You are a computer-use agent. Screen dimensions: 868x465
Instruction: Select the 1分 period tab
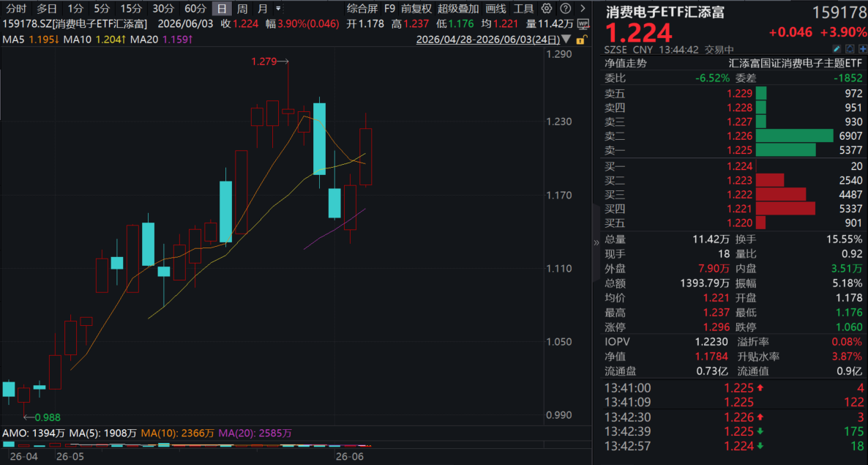click(76, 8)
